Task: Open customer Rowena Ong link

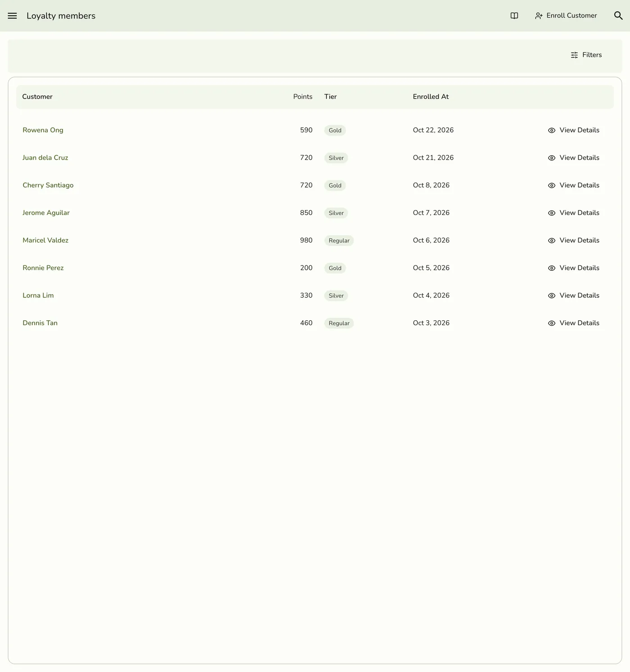Action: tap(43, 130)
